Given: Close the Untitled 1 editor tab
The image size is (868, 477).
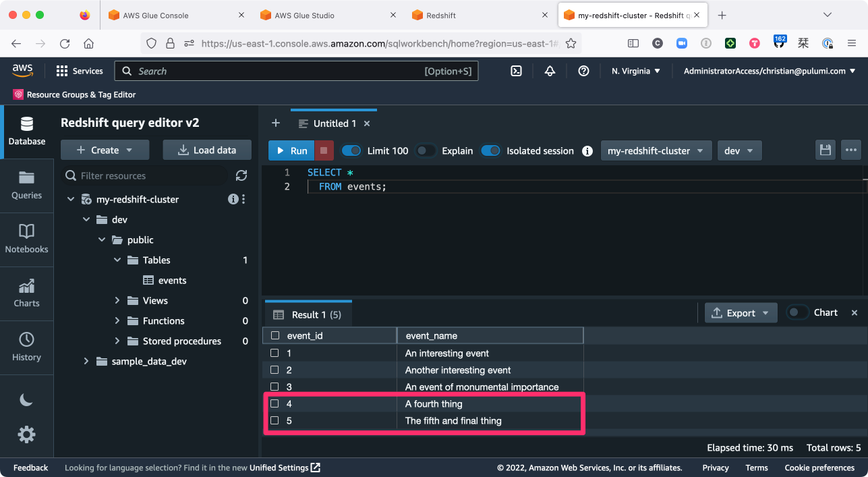Looking at the screenshot, I should (367, 123).
